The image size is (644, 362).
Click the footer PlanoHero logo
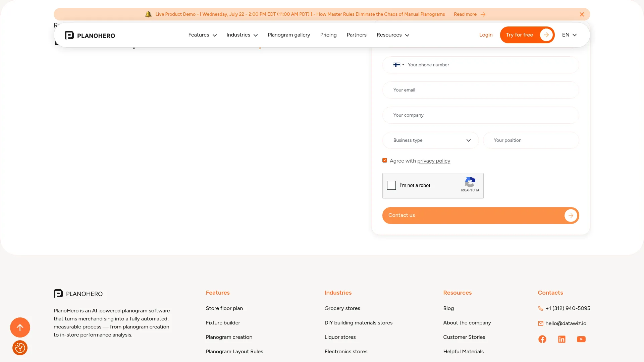tap(78, 294)
